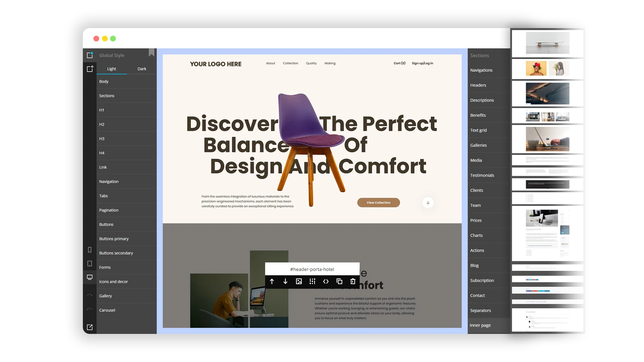Screen dimensions: 644x362
Task: Select the move section up arrow icon
Action: (272, 281)
